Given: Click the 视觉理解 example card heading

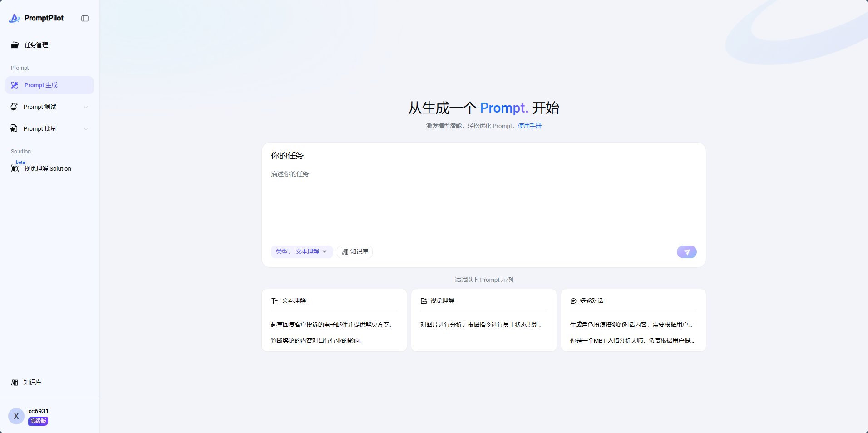Looking at the screenshot, I should [x=442, y=301].
